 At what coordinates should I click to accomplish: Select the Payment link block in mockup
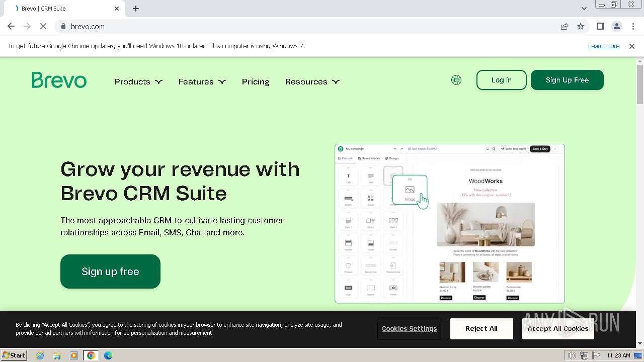pyautogui.click(x=393, y=266)
